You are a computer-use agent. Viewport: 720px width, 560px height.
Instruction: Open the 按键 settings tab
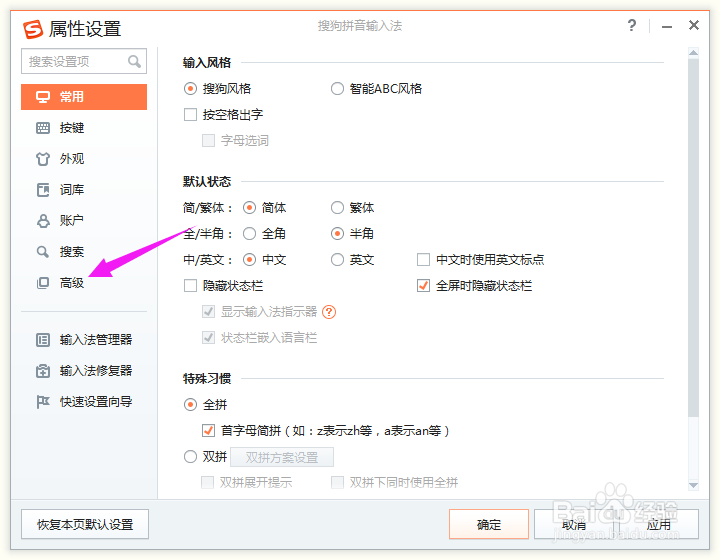84,128
